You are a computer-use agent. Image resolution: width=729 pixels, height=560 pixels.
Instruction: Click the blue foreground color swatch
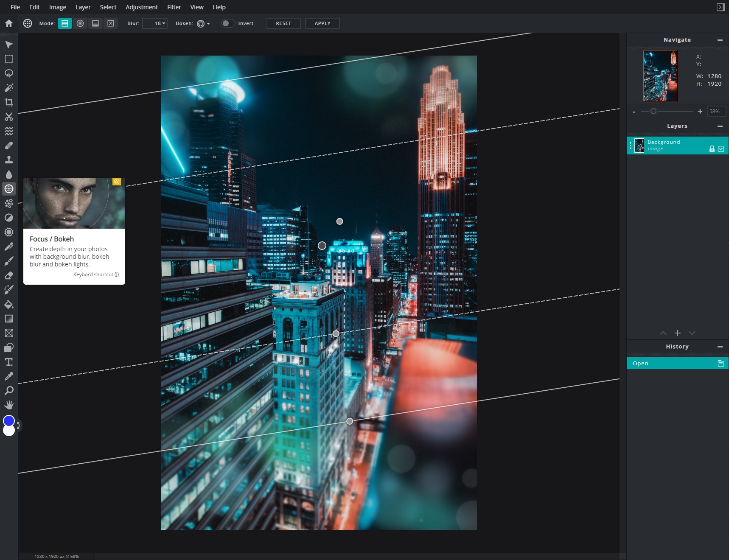tap(8, 421)
